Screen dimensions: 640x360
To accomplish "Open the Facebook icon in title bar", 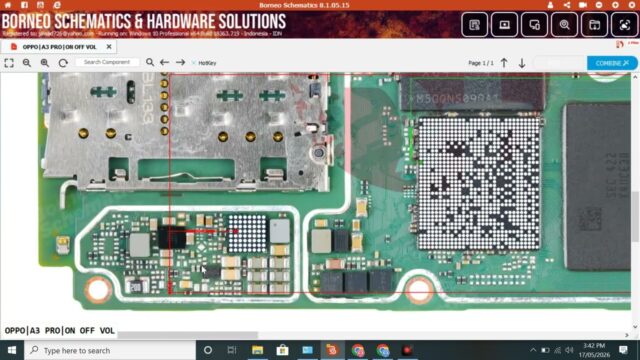I will [24, 5].
